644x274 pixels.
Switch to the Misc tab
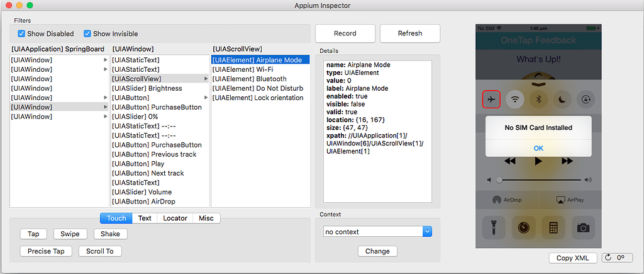pos(206,219)
